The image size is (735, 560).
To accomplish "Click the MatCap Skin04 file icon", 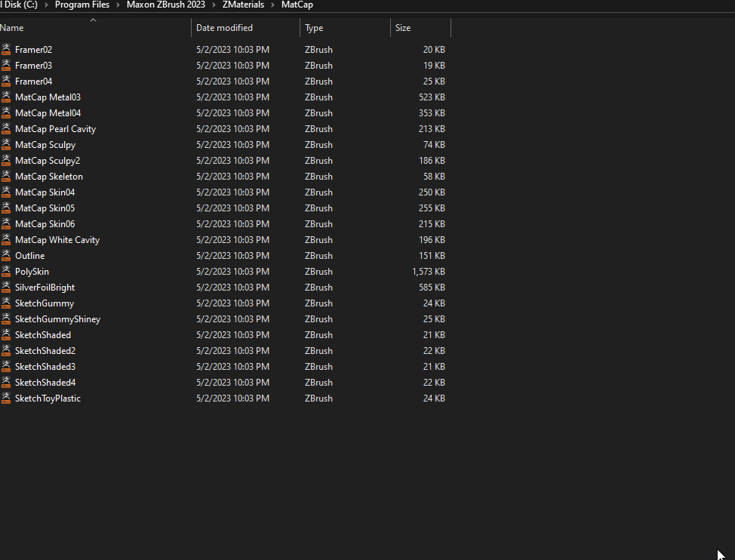I will coord(6,192).
